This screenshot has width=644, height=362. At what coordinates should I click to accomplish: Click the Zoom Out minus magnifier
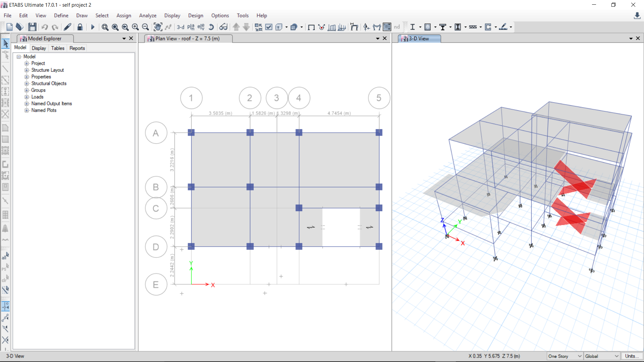(x=145, y=27)
